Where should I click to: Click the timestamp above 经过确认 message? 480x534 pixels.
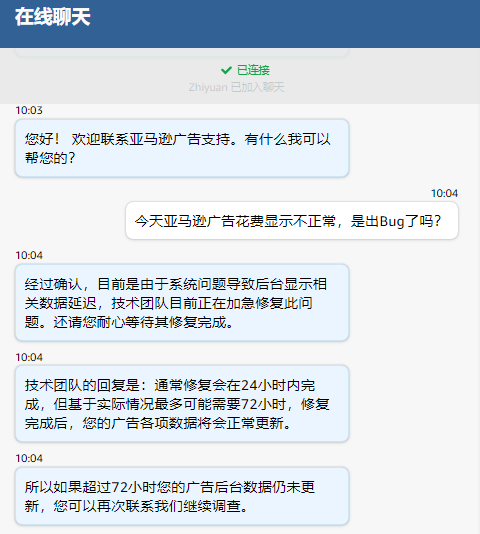pos(29,255)
